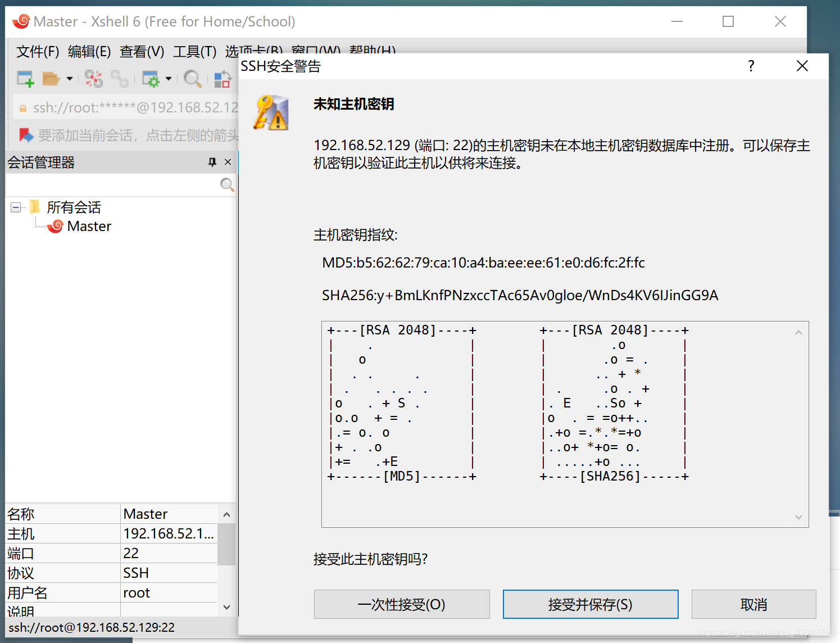The width and height of the screenshot is (840, 643).
Task: Click 一次性接受(O) button
Action: click(x=402, y=604)
